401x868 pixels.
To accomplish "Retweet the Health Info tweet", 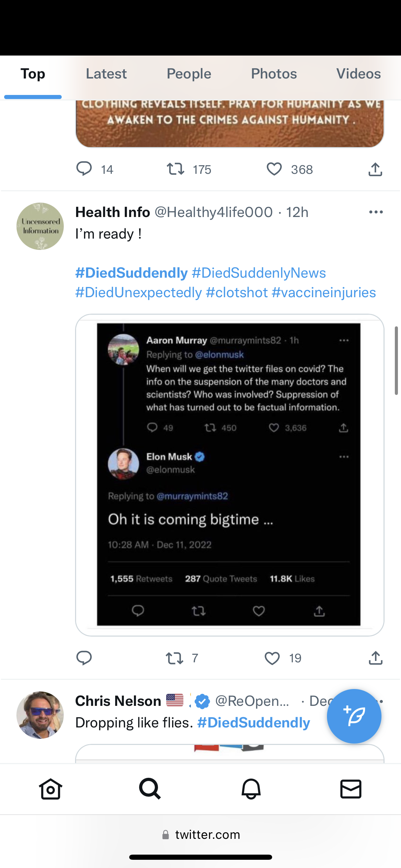I will point(175,658).
